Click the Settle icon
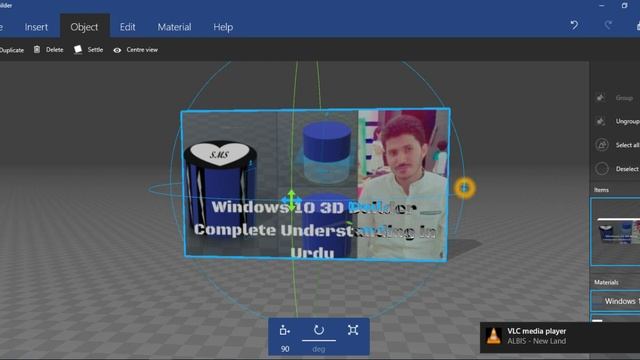The height and width of the screenshot is (360, 640). pos(78,49)
